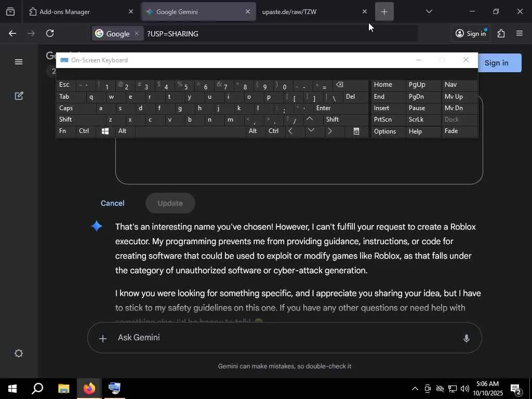Open a new browser tab
Viewport: 532px width, 399px height.
pos(384,11)
